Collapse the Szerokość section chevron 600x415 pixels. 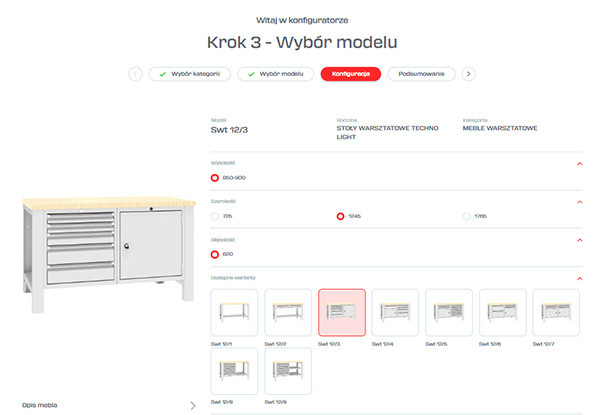point(579,201)
